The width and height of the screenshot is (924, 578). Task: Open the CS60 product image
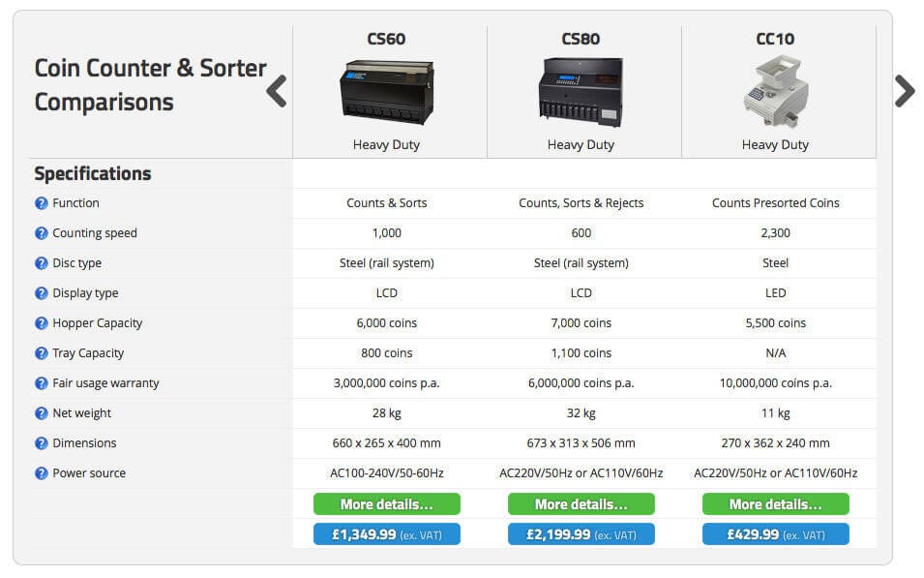tap(387, 93)
